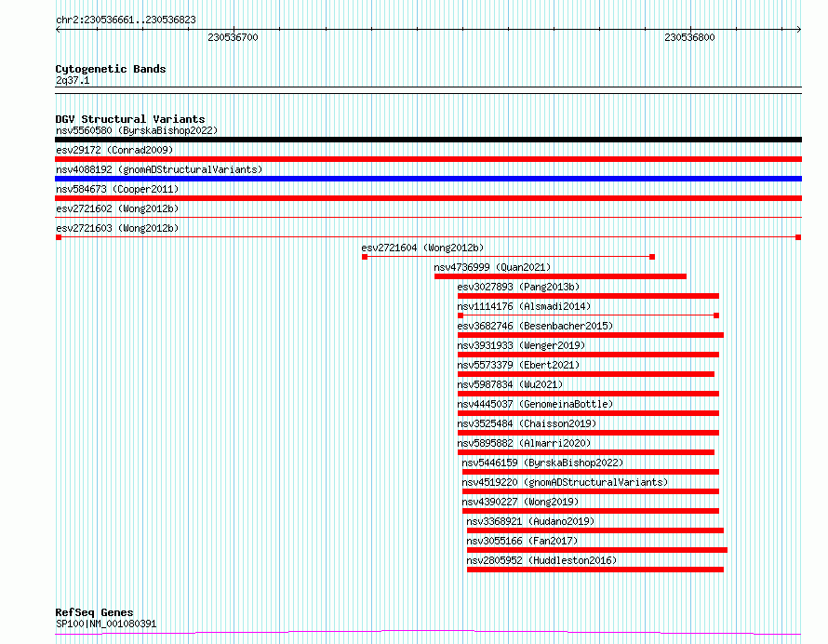
Task: Click the red bar under nsv4519220
Action: coord(591,491)
